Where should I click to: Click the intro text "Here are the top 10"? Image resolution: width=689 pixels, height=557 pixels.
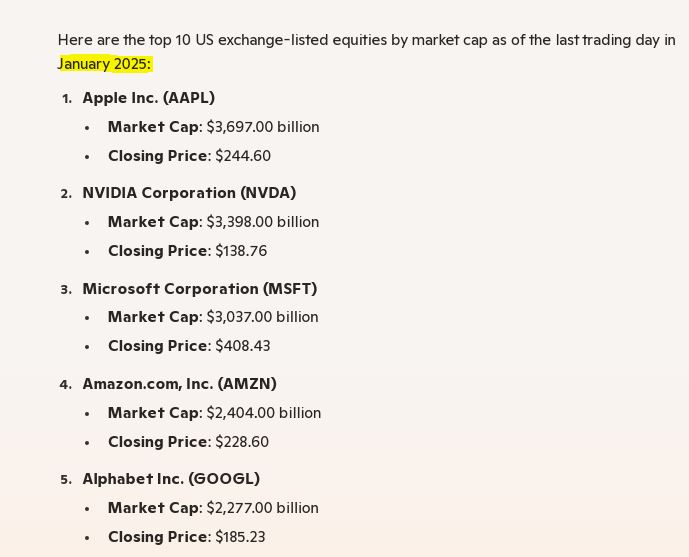(122, 40)
